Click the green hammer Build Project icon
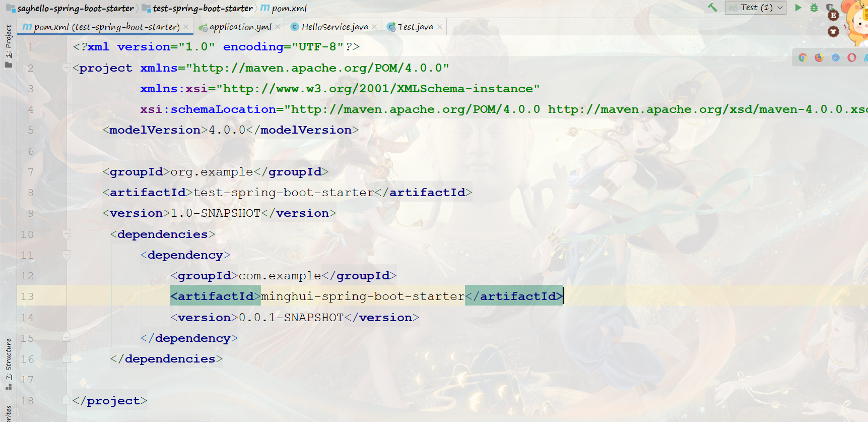The image size is (868, 422). coord(712,8)
